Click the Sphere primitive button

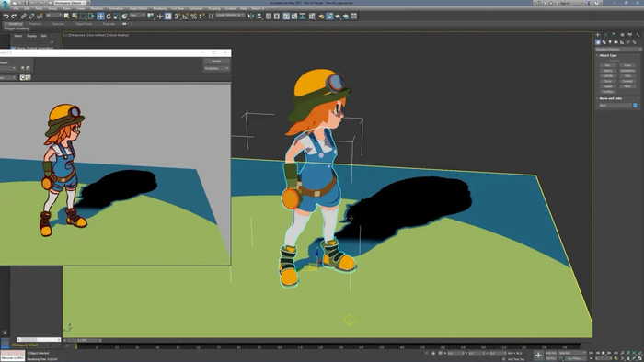tap(608, 71)
